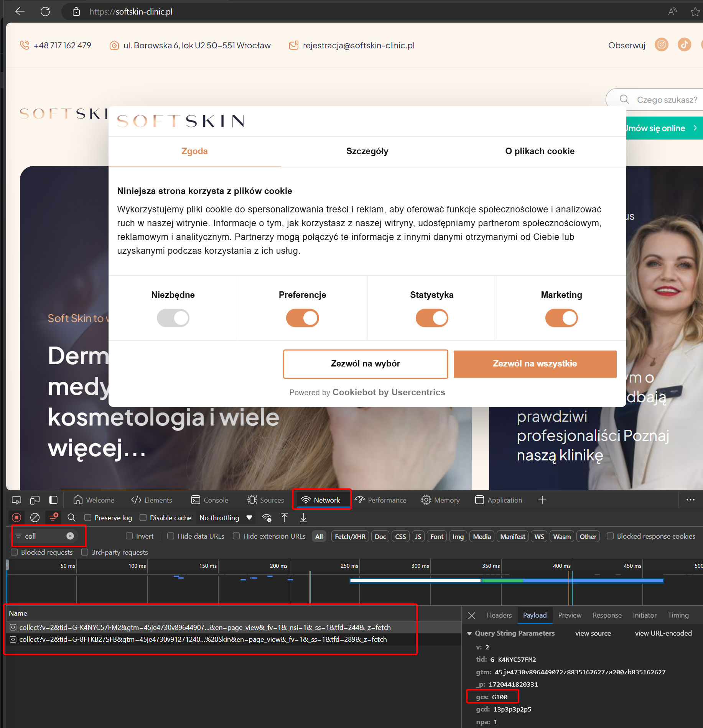
Task: Open the Console DevTools tab
Action: click(x=210, y=500)
